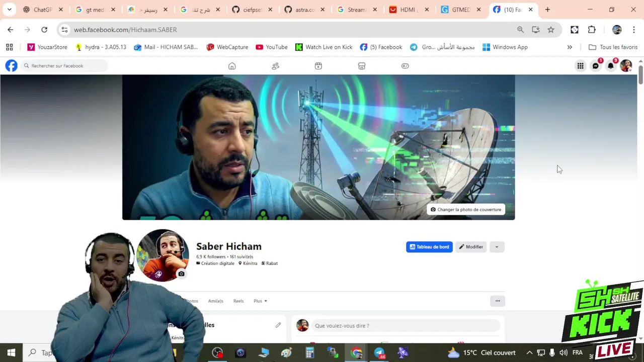This screenshot has width=644, height=362.
Task: Open the Facebook menu grid icon
Action: click(x=581, y=66)
